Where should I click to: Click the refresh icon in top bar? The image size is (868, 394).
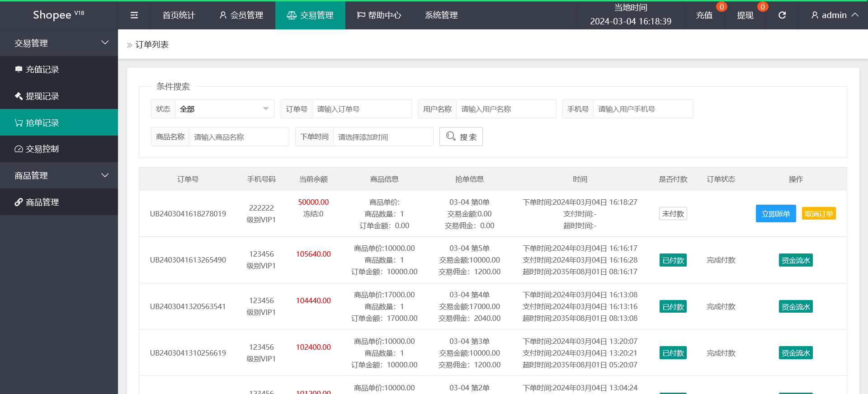tap(782, 15)
